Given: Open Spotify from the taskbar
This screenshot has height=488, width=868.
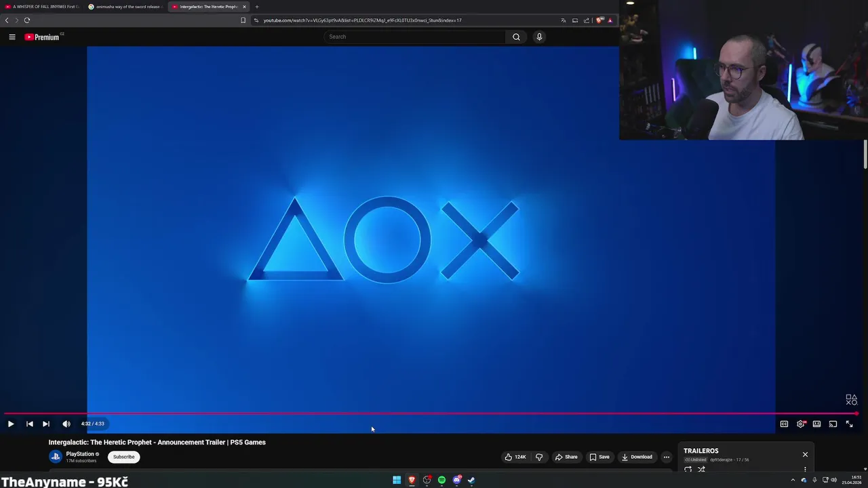Looking at the screenshot, I should [x=441, y=481].
